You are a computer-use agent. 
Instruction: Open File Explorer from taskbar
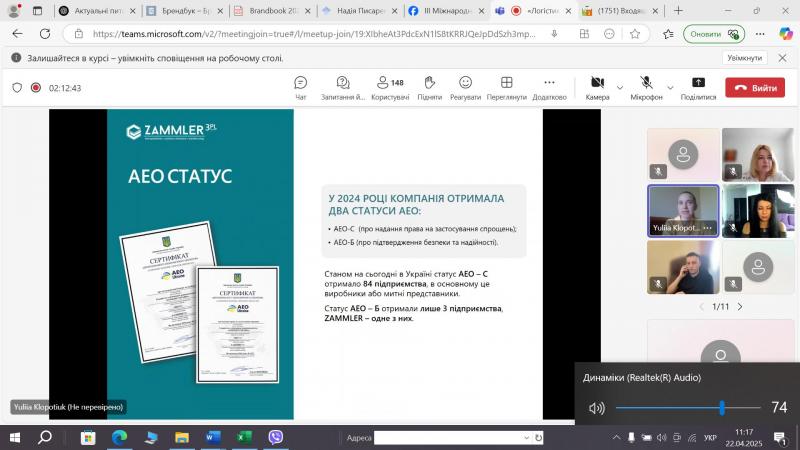(x=182, y=437)
